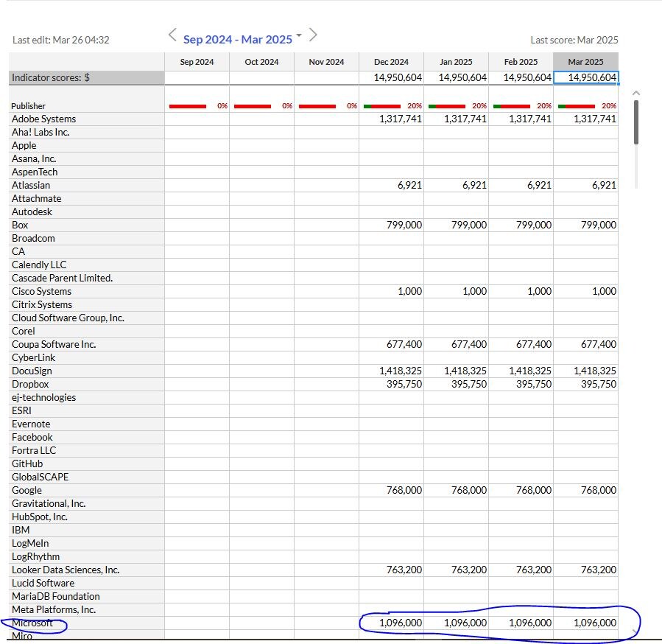
Task: Select the Jan 2025 column header
Action: [456, 62]
